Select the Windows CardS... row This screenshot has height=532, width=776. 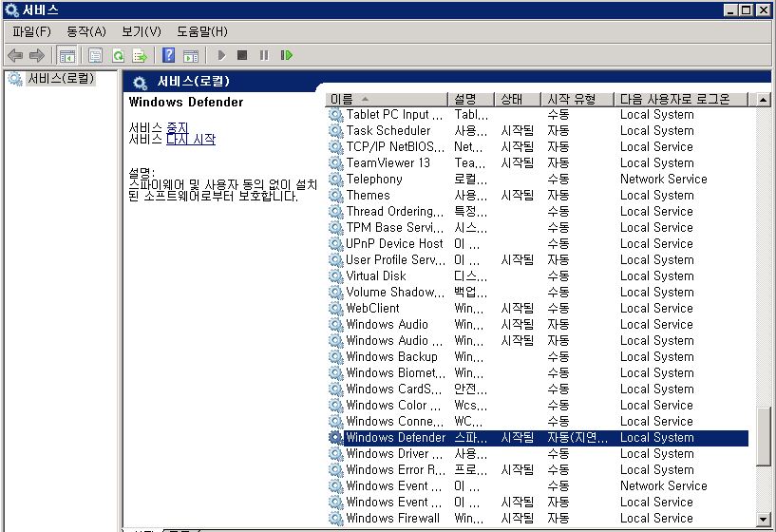click(x=537, y=389)
